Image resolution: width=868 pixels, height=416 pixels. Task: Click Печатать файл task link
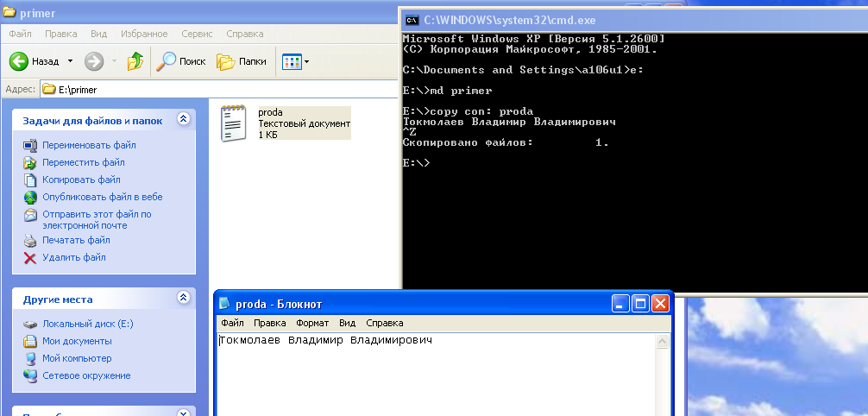coord(76,240)
